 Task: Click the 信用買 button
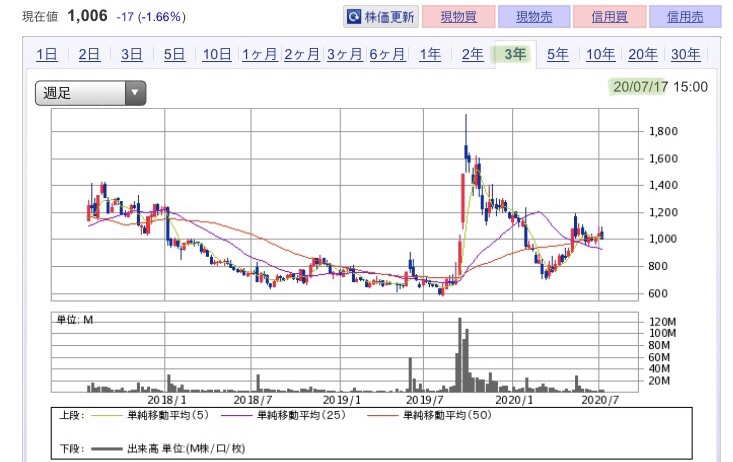click(x=609, y=17)
